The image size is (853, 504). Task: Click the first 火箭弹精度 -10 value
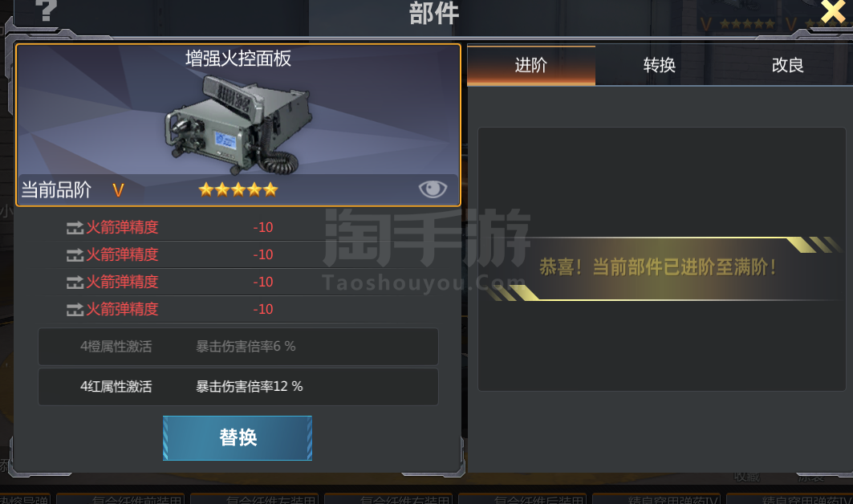[x=262, y=227]
